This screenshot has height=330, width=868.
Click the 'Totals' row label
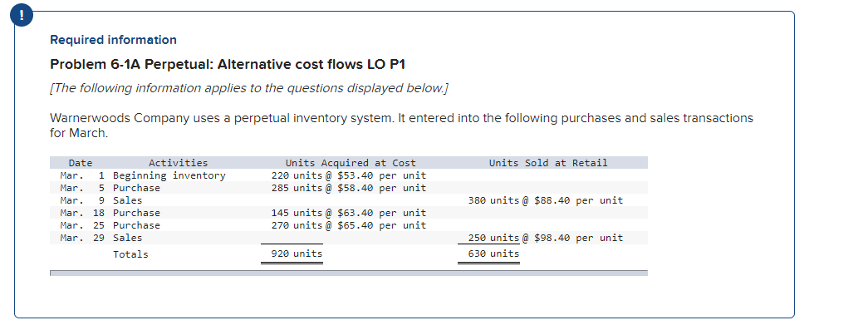tap(130, 254)
